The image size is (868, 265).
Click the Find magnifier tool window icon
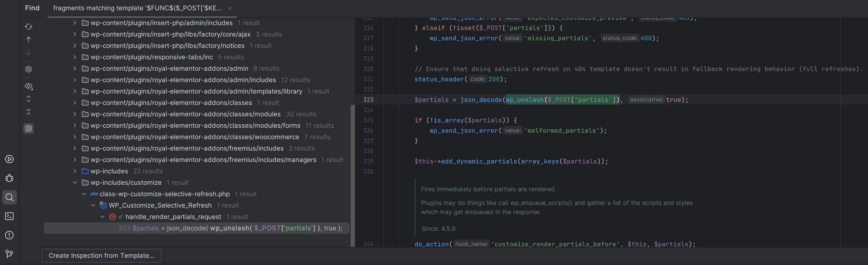10,197
